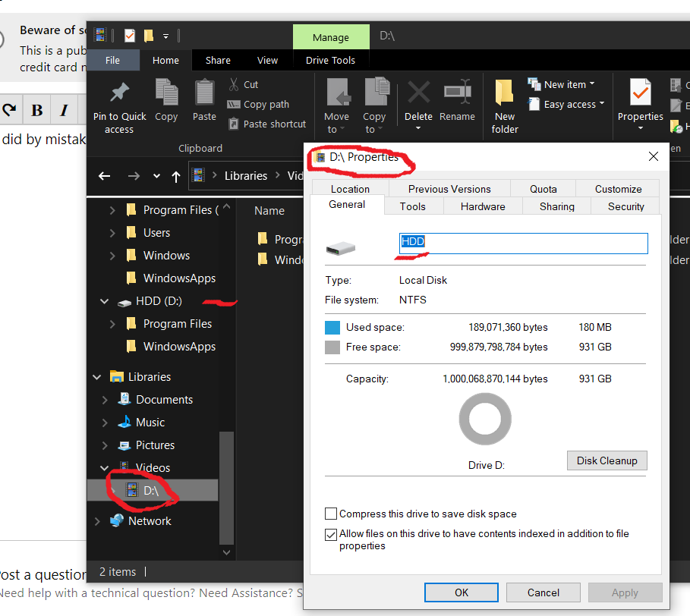Expand the Users folder node
The image size is (690, 616).
pyautogui.click(x=112, y=233)
